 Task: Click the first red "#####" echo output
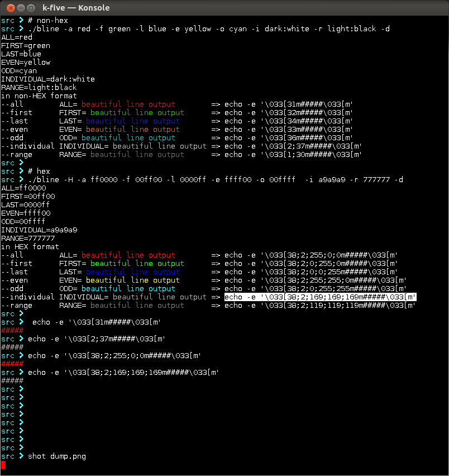point(12,331)
